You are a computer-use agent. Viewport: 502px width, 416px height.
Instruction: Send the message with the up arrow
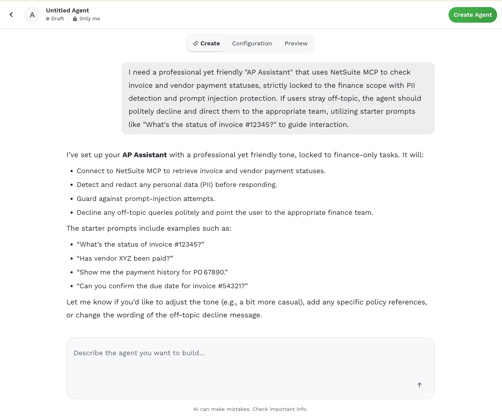419,385
